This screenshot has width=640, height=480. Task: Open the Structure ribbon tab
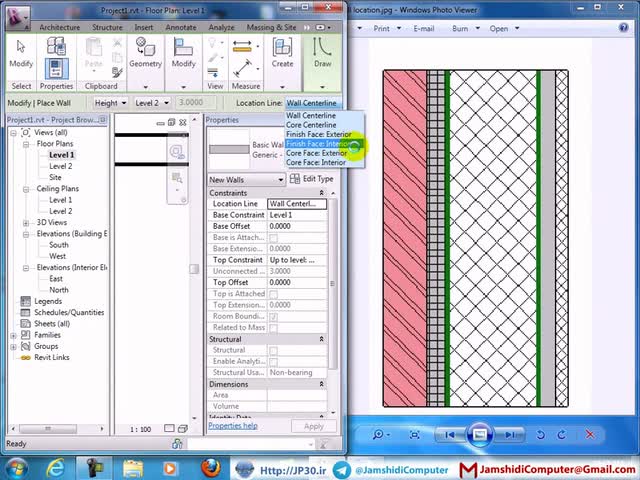click(107, 27)
